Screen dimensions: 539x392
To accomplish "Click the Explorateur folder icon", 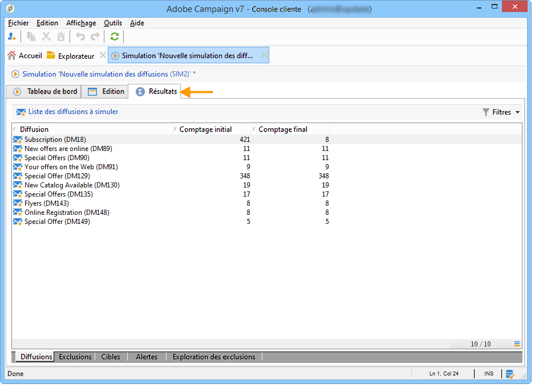I will (51, 55).
